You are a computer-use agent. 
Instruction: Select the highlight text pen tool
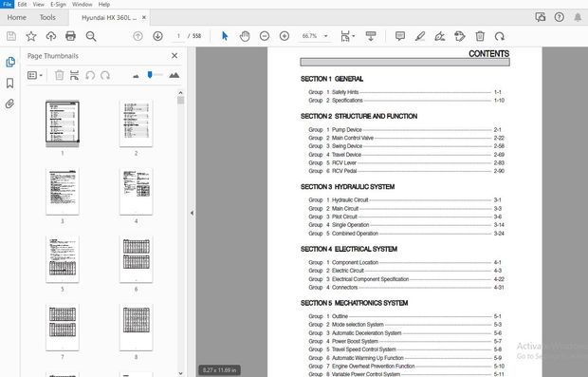point(420,36)
